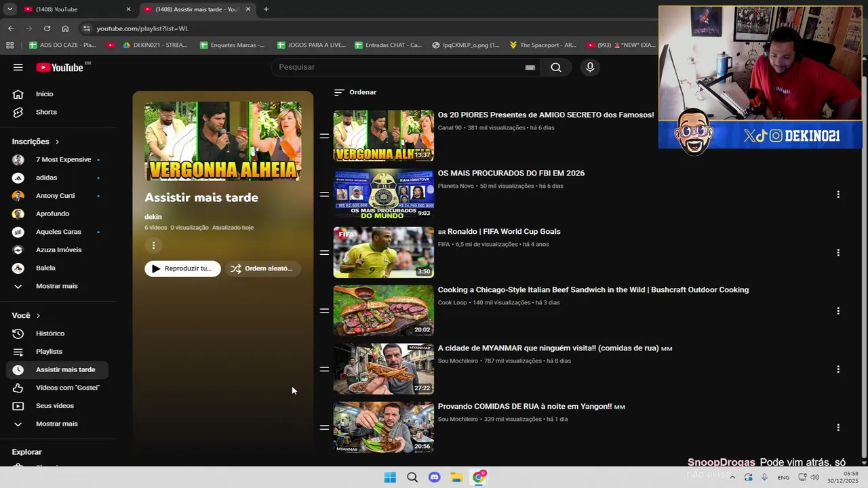Viewport: 868px width, 488px height.
Task: Open the tab search dropdown arrow
Action: coord(9,9)
